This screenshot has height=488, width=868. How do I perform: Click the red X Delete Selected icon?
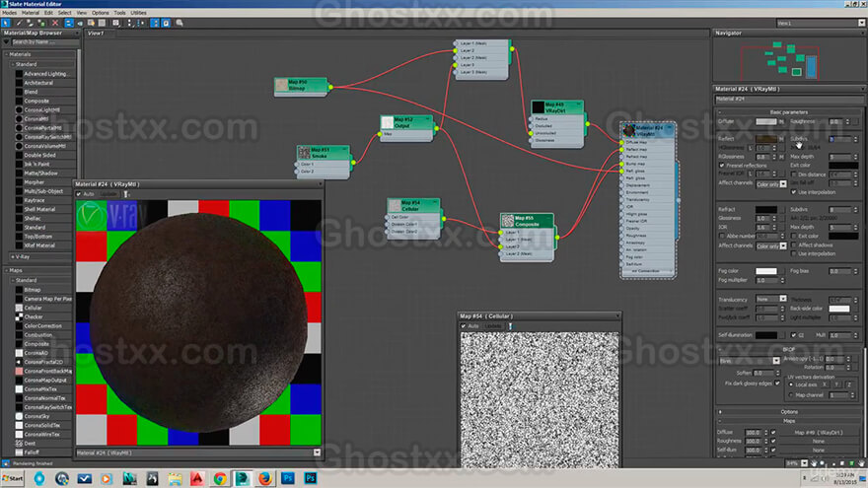tap(55, 23)
